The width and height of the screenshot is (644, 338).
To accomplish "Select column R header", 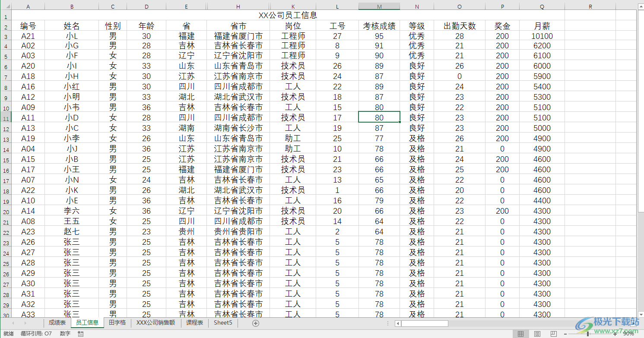I will 590,6.
